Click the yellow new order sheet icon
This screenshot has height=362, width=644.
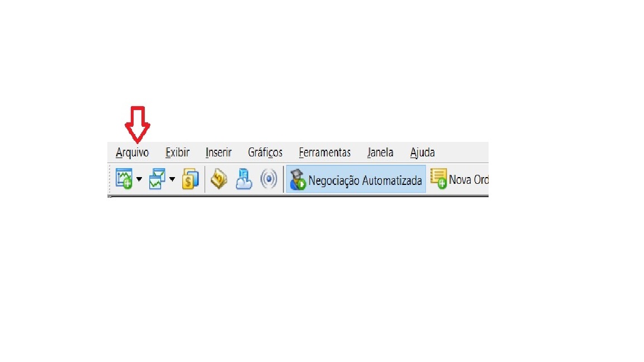(x=439, y=179)
